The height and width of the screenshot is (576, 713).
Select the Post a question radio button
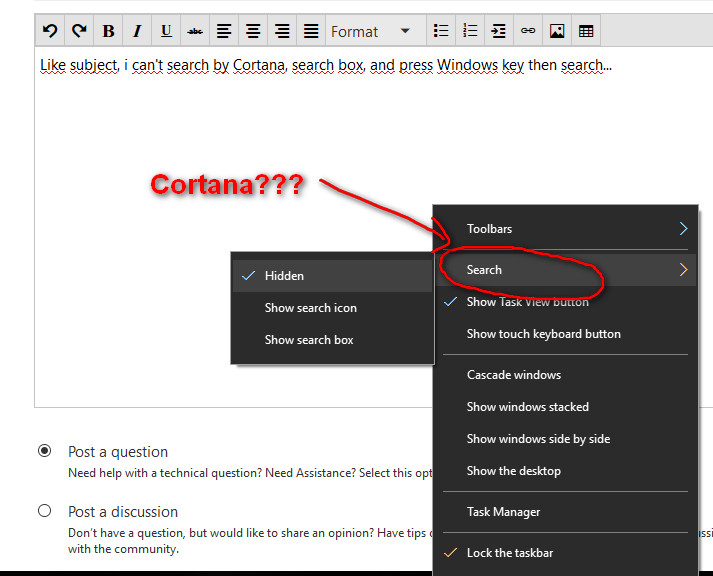point(45,451)
